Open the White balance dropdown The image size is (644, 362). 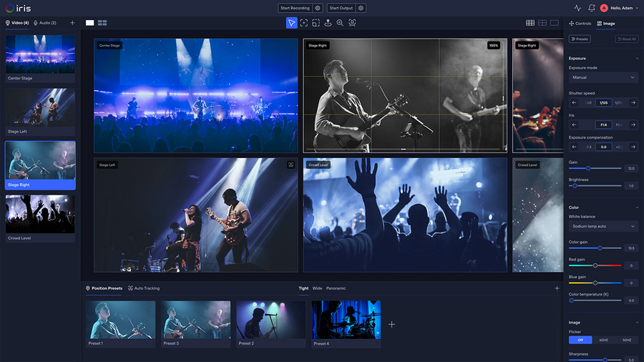click(x=603, y=226)
